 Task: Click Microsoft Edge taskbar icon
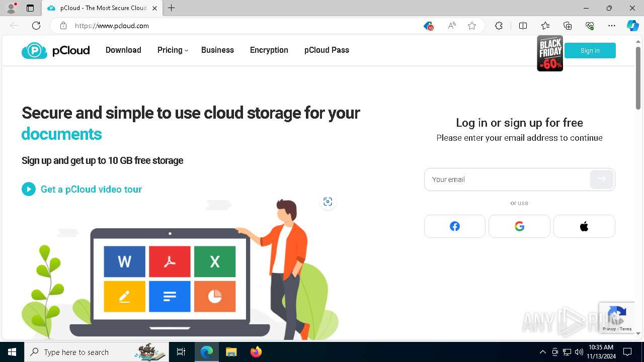(207, 352)
